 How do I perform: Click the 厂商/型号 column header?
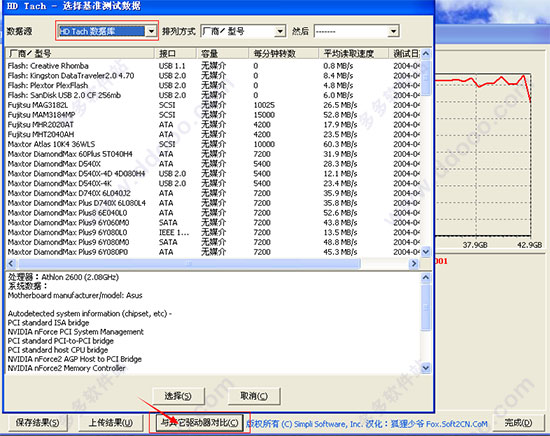[80, 54]
